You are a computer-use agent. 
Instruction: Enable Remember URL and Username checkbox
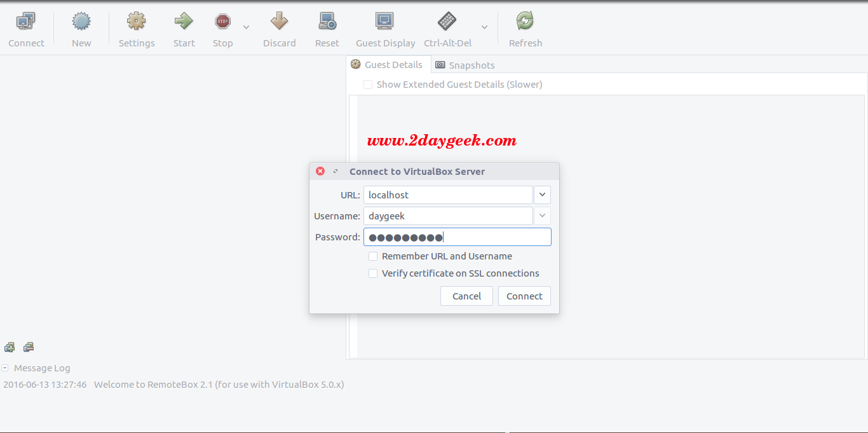(x=373, y=256)
